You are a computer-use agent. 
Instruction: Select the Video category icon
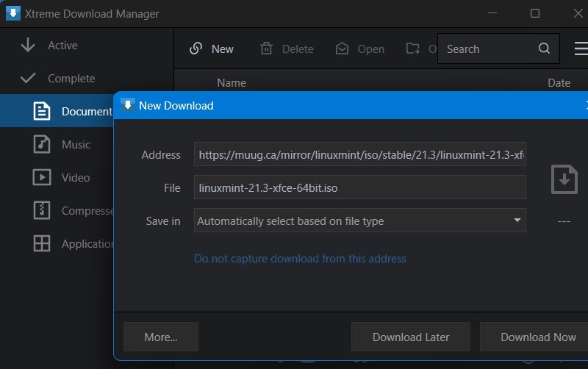[41, 177]
